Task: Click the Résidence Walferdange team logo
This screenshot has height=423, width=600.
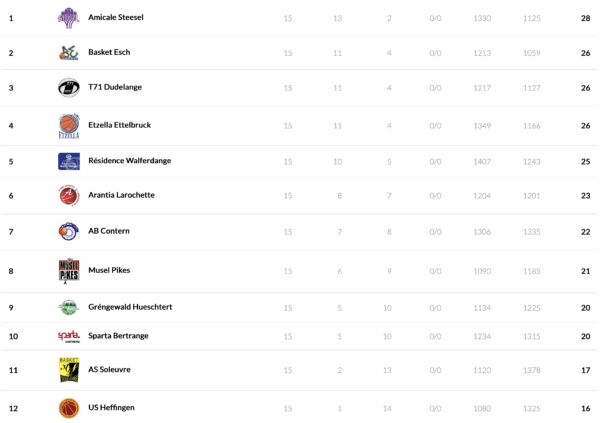Action: tap(68, 161)
